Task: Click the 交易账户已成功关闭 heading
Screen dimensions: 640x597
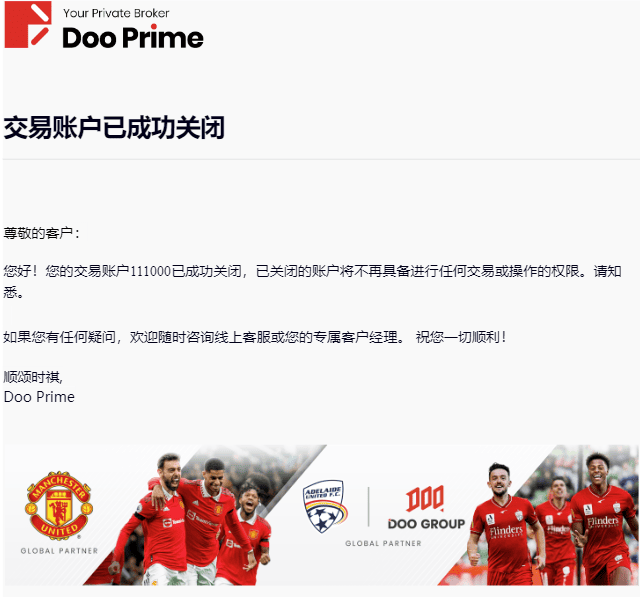Action: pyautogui.click(x=114, y=128)
